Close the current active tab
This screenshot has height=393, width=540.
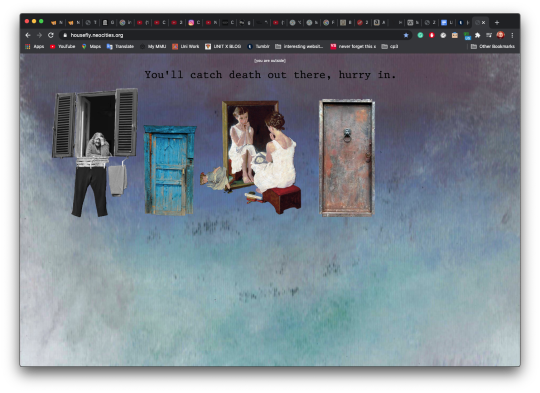[x=484, y=22]
